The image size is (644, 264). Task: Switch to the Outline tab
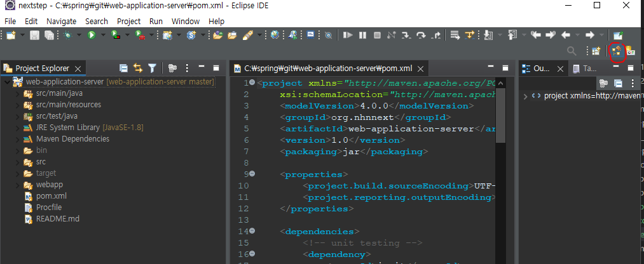(x=542, y=69)
